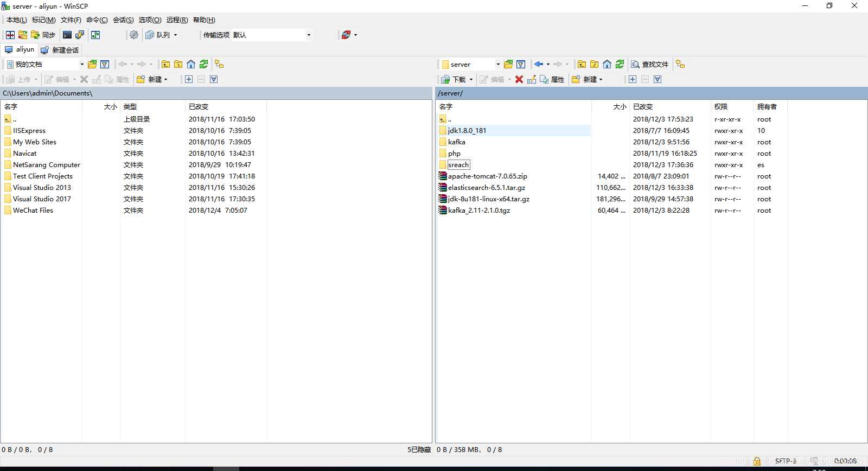
Task: Click the local path C:\Users\admin\Documents\ bar
Action: [x=216, y=93]
